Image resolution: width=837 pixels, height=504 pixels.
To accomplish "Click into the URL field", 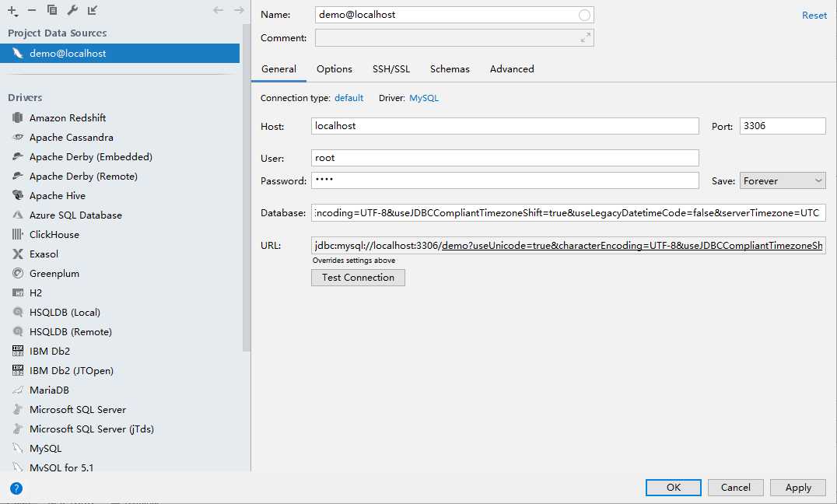I will (569, 245).
